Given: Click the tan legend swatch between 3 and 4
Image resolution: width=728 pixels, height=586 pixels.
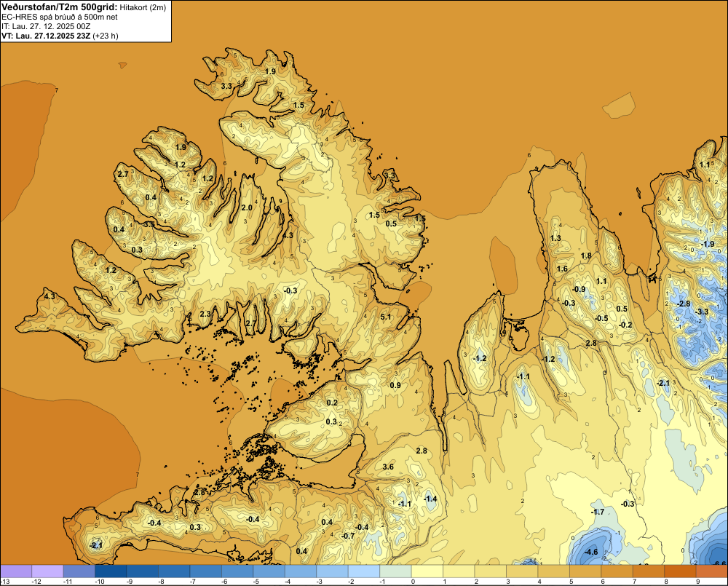Looking at the screenshot, I should coord(522,571).
